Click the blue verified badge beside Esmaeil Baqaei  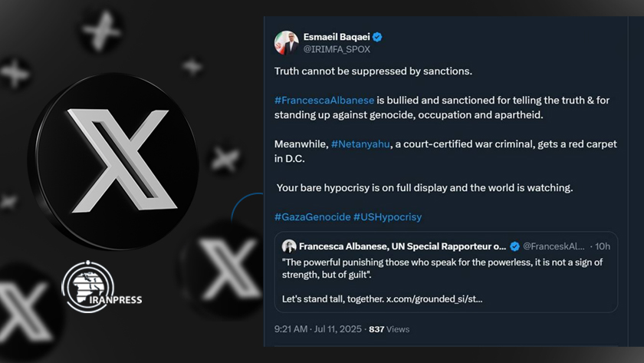point(377,37)
